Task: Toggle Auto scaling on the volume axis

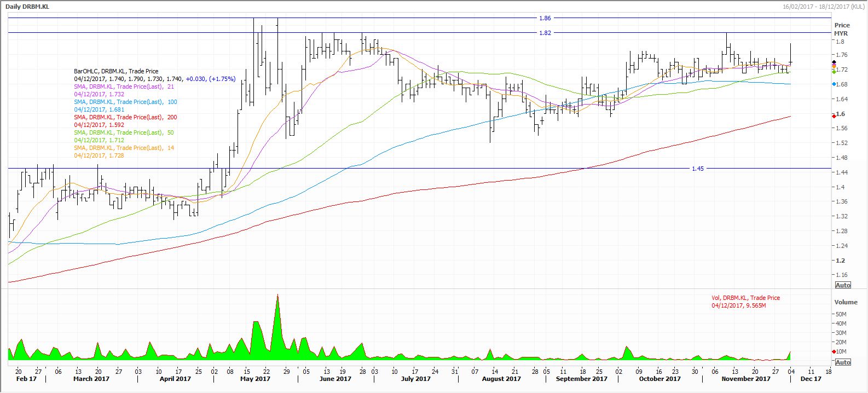Action: click(843, 362)
